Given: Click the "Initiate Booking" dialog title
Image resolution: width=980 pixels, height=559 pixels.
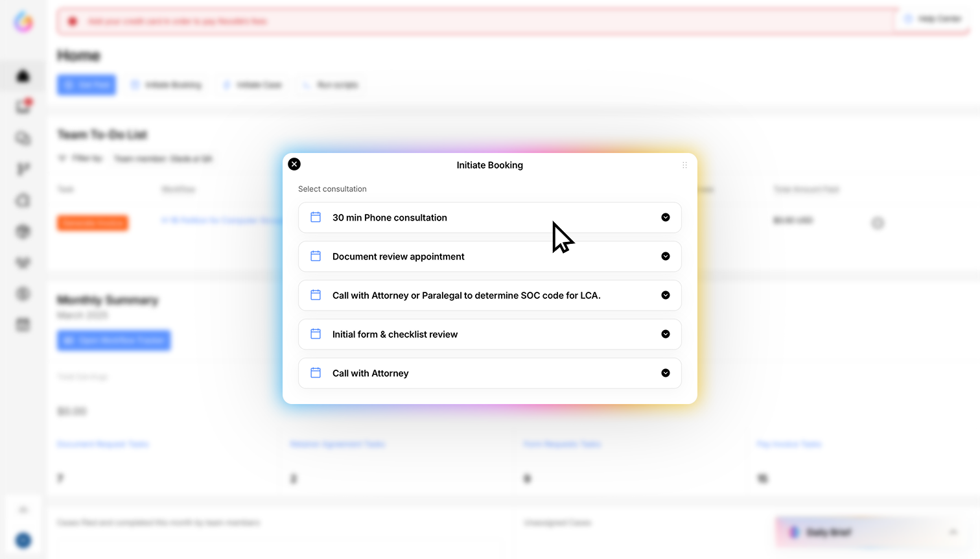Looking at the screenshot, I should 490,165.
